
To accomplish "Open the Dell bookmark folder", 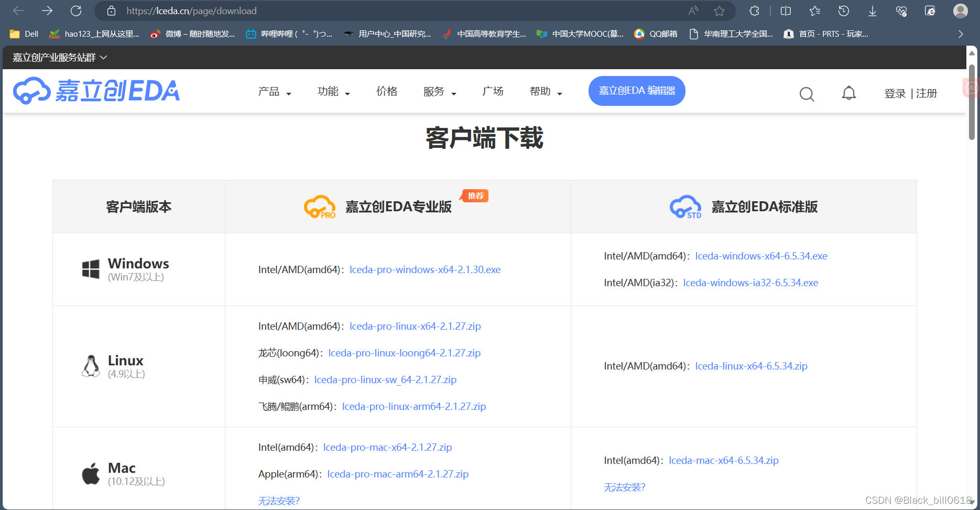I will tap(24, 34).
